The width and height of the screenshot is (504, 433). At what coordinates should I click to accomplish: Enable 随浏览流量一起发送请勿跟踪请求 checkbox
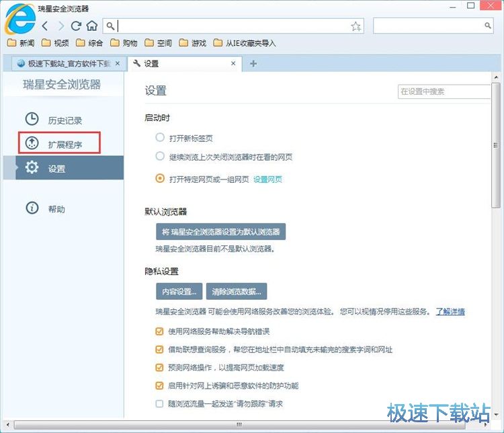[x=159, y=403]
